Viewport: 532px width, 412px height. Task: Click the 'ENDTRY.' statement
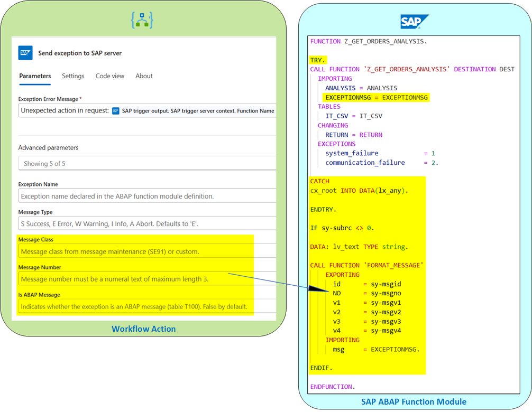323,209
